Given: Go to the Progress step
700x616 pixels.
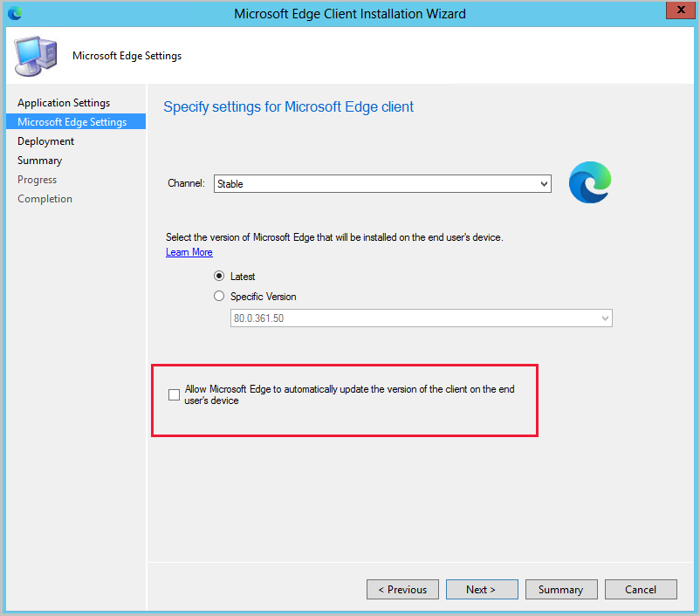Looking at the screenshot, I should [x=37, y=179].
